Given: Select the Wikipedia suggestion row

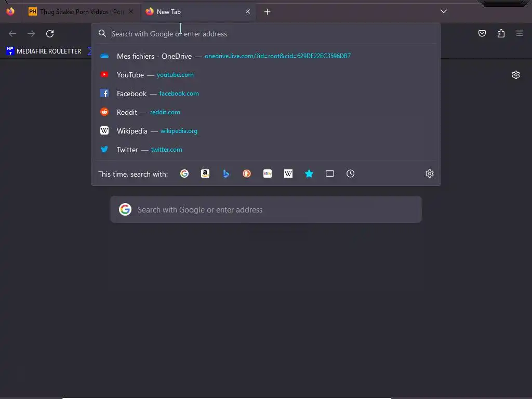Looking at the screenshot, I should 266,130.
